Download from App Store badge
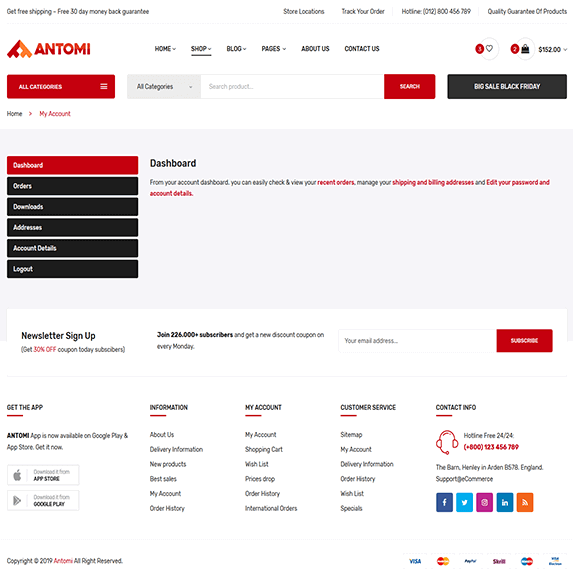Screen dimensions: 573x583 click(43, 475)
